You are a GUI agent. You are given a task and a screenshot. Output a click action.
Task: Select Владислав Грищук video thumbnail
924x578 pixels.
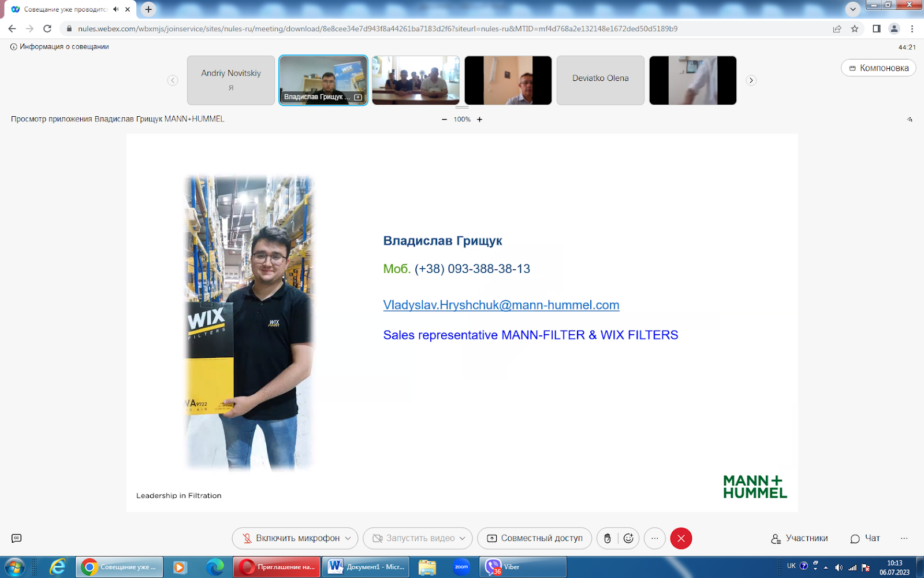(x=323, y=80)
